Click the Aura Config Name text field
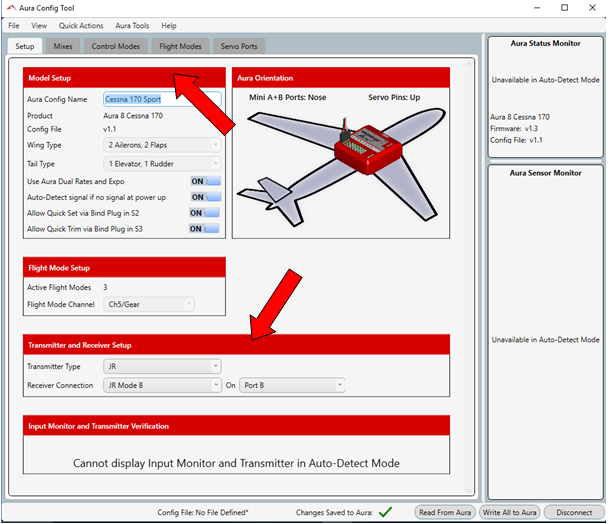The image size is (610, 524). pos(162,99)
